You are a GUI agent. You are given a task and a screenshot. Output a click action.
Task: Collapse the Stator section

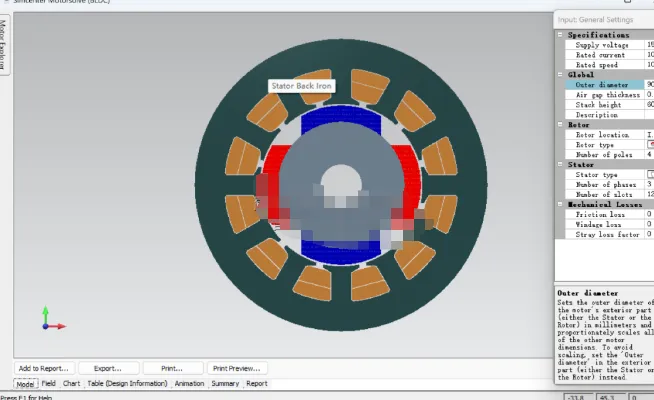coord(560,164)
